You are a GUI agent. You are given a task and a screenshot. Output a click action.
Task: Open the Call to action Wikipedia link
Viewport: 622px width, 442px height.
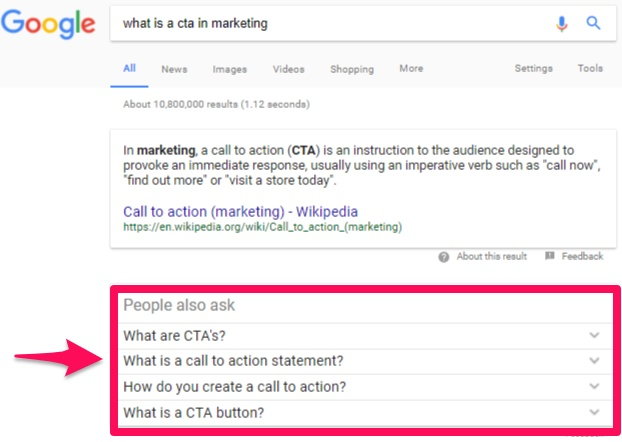[240, 212]
